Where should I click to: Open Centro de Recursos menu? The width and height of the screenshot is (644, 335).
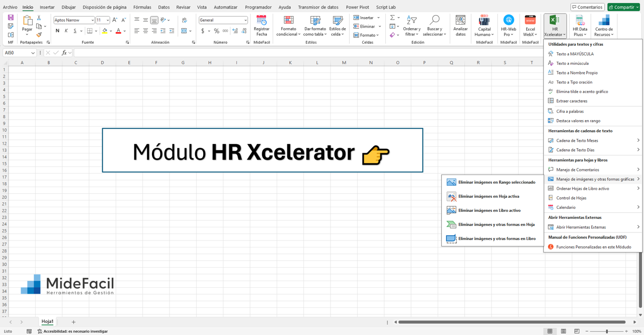click(x=604, y=26)
